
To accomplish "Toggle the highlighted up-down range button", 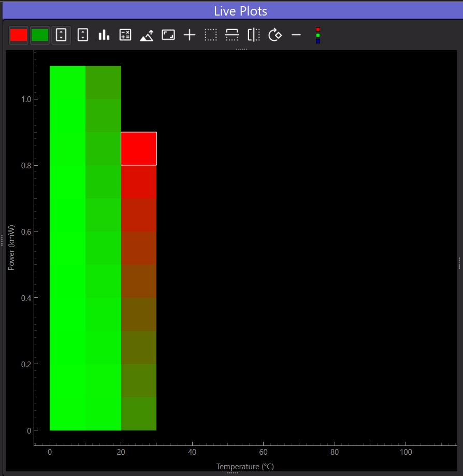I will pyautogui.click(x=61, y=35).
